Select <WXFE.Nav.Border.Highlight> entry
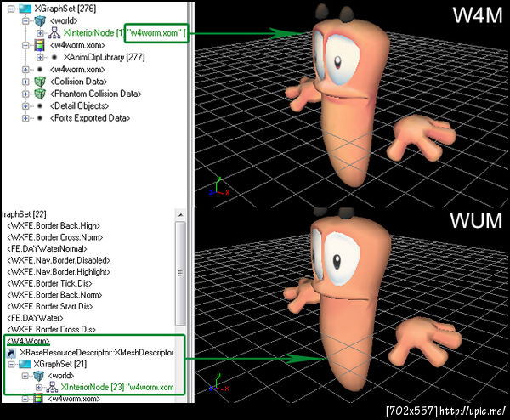This screenshot has width=510, height=420. [x=59, y=272]
